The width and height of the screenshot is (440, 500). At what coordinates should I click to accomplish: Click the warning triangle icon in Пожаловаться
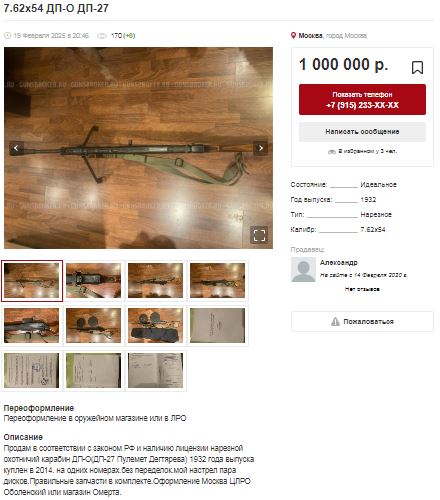335,321
